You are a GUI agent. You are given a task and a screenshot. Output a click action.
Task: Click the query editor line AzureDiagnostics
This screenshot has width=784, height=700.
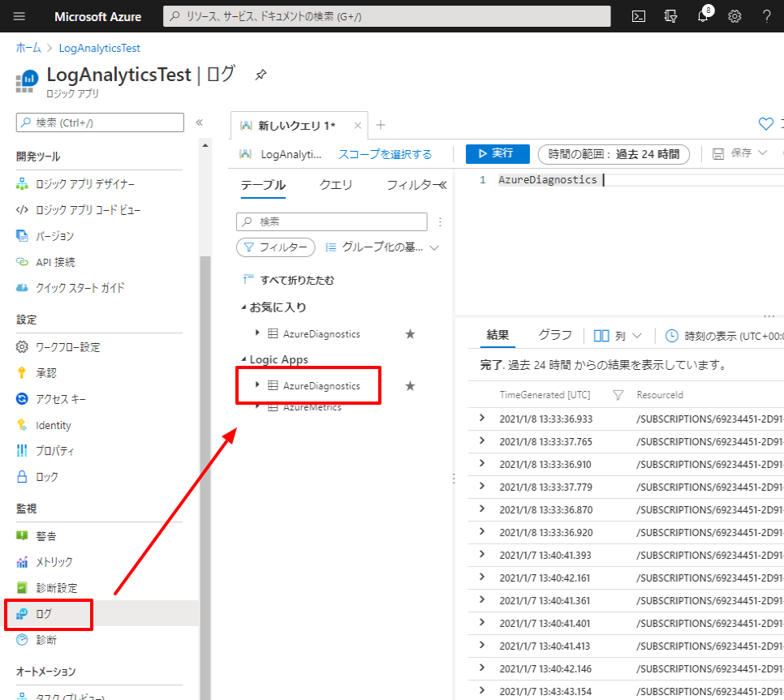coord(548,180)
